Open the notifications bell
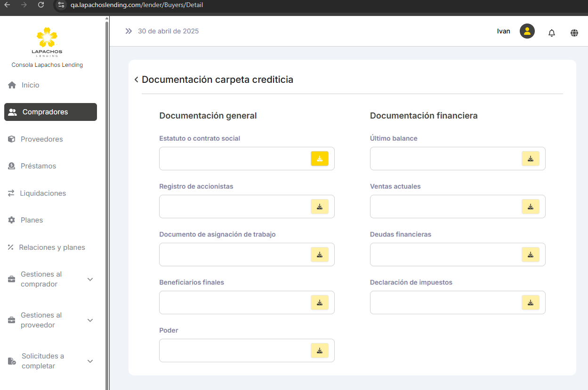The image size is (588, 390). pos(552,32)
